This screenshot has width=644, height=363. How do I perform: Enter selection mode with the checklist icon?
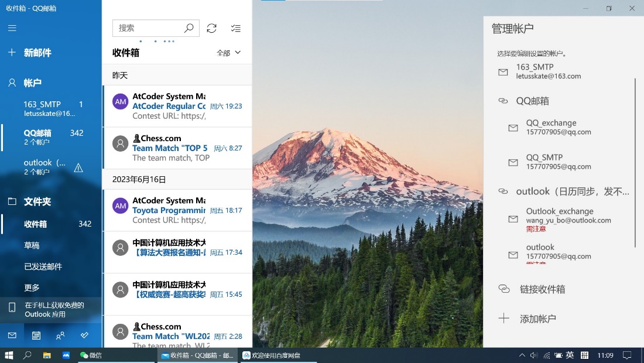click(x=236, y=28)
